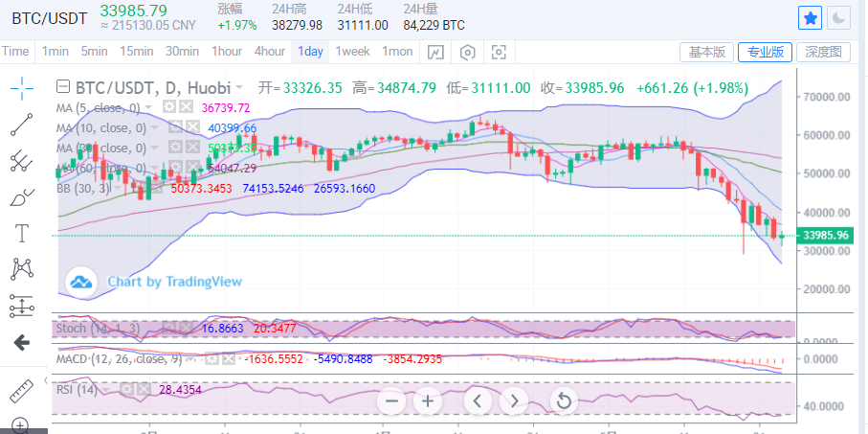Open chart settings hexagon icon
This screenshot has height=434, width=868.
tap(468, 52)
